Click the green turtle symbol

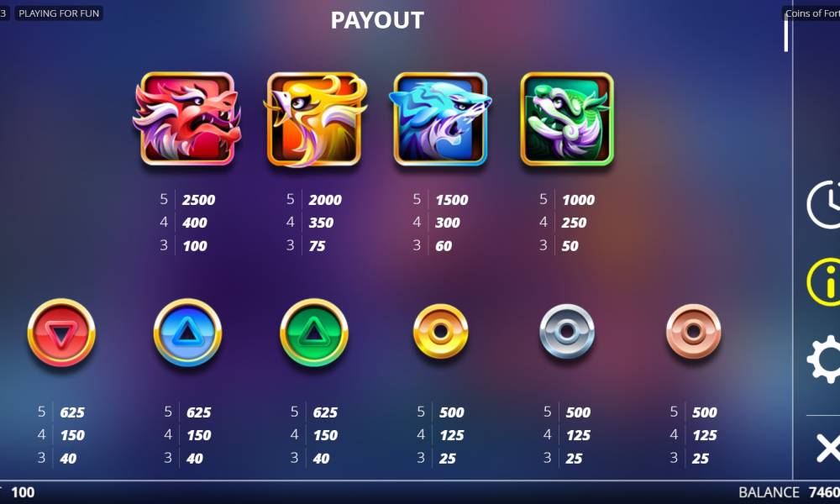[x=567, y=119]
